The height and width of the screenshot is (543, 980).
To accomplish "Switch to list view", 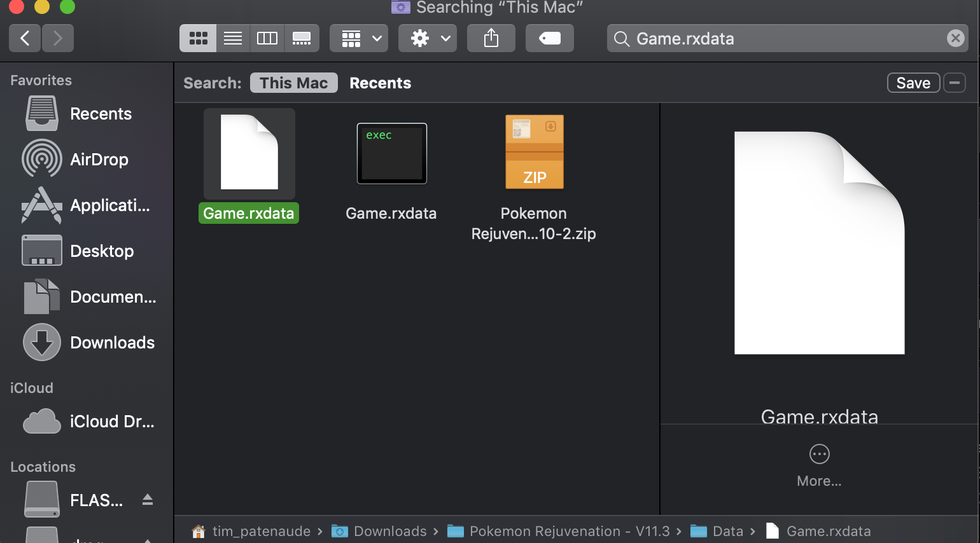I will point(233,39).
